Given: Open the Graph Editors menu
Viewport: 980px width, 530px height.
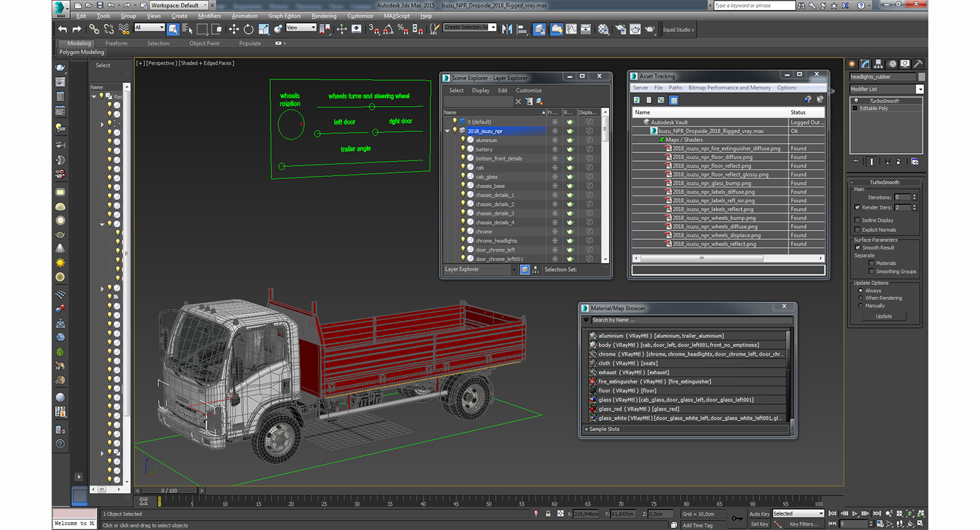Looking at the screenshot, I should 285,16.
